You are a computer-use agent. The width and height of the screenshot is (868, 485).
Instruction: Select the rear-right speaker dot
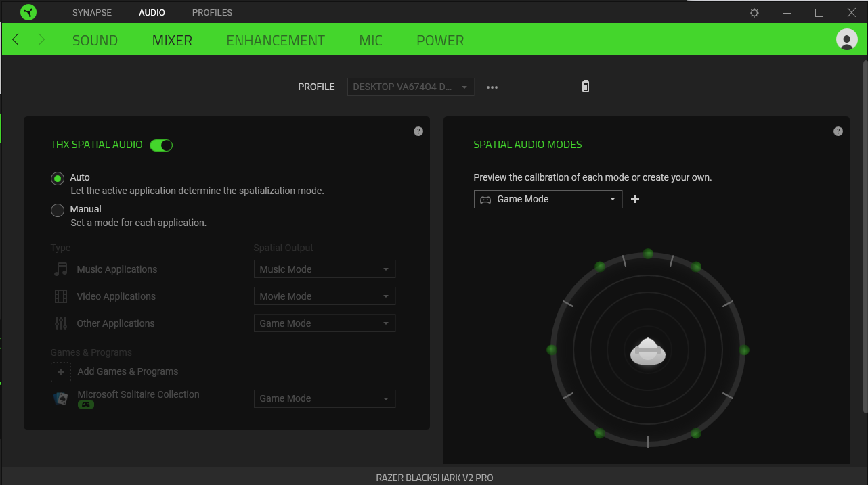pyautogui.click(x=696, y=433)
